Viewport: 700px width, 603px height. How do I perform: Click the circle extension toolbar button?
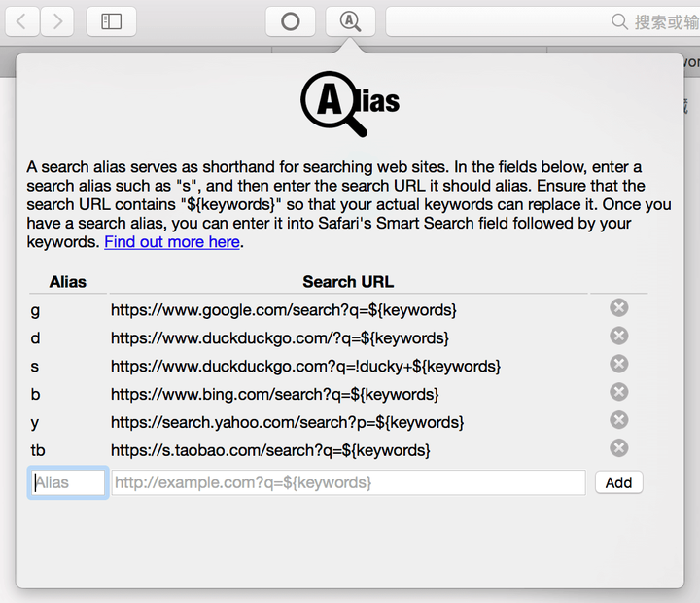point(290,21)
